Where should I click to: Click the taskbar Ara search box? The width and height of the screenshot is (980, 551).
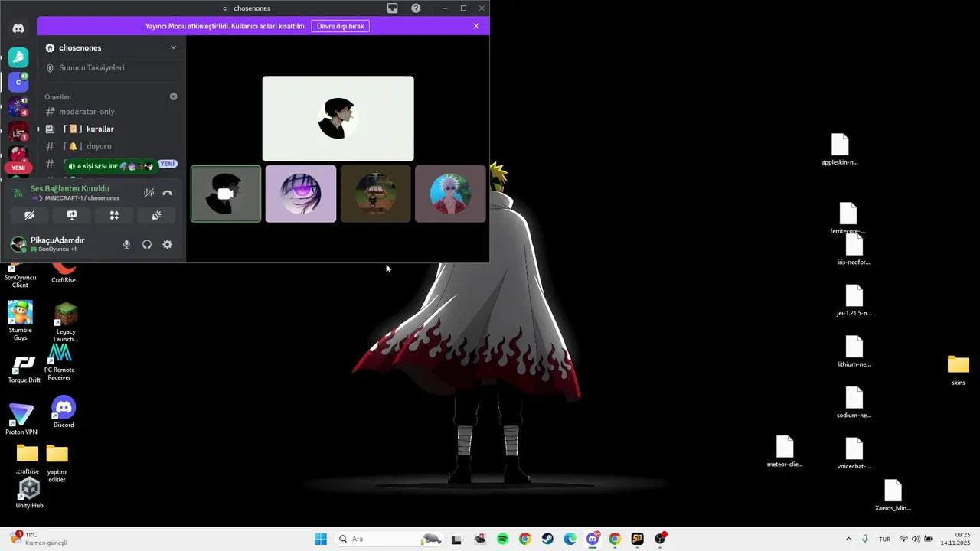[389, 539]
